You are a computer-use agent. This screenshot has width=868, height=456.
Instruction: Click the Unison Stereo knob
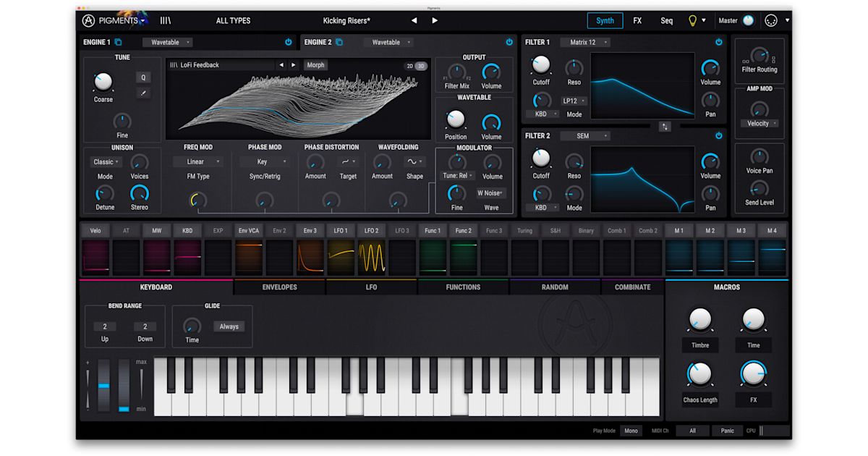[140, 193]
